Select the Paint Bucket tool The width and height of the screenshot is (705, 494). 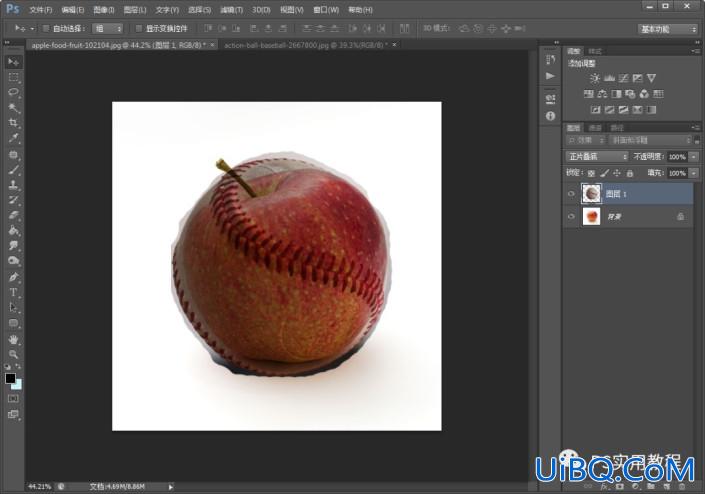point(13,231)
